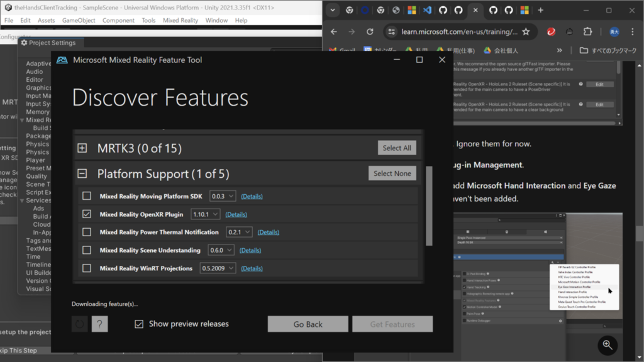Collapse the Platform Support group
The width and height of the screenshot is (644, 362).
tap(82, 173)
